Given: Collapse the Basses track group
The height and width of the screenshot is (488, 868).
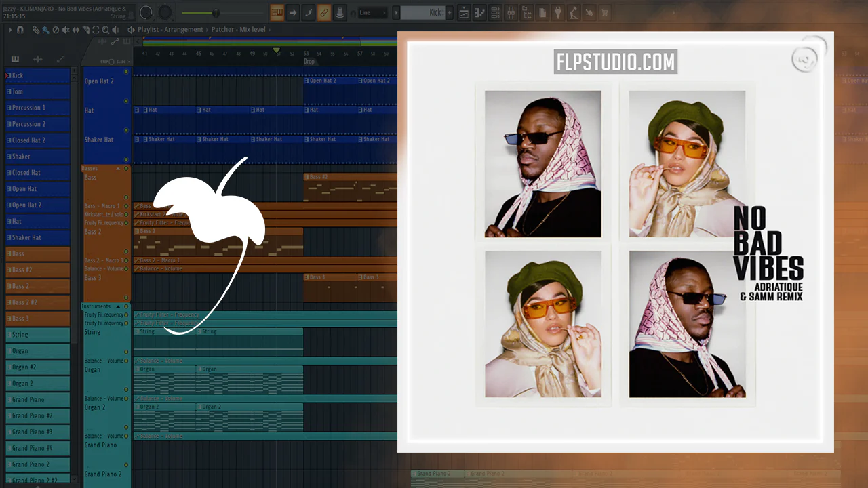Looking at the screenshot, I should 118,168.
